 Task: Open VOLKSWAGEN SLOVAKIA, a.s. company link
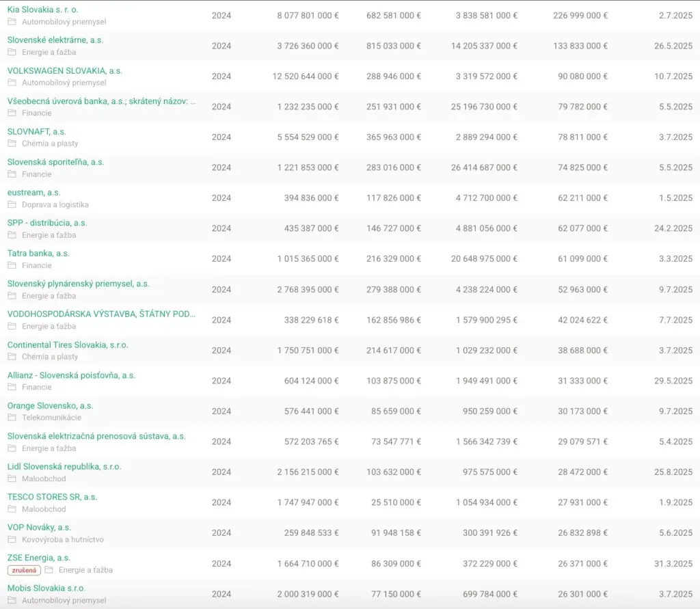point(64,70)
